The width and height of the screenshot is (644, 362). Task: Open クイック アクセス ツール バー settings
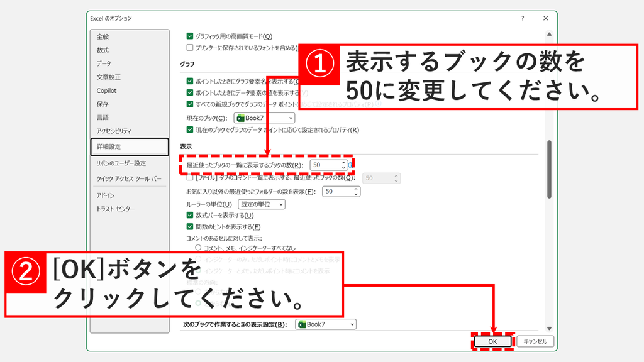pyautogui.click(x=129, y=179)
